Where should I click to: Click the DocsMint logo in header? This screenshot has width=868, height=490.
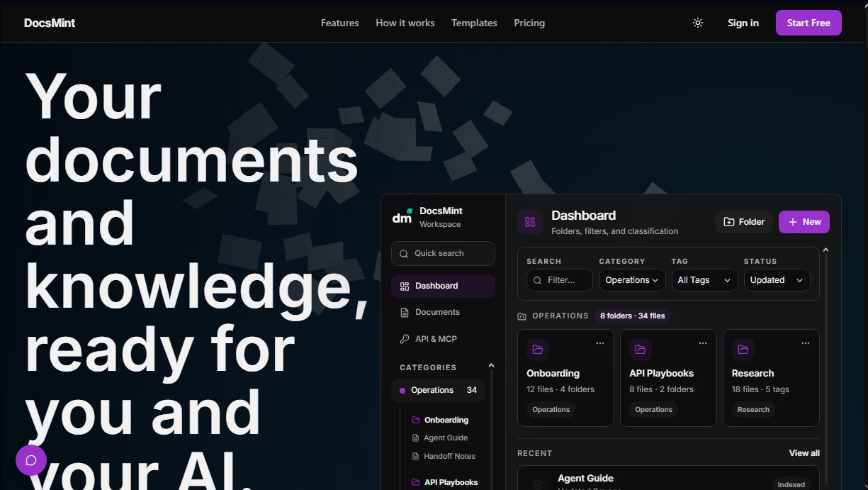tap(50, 23)
